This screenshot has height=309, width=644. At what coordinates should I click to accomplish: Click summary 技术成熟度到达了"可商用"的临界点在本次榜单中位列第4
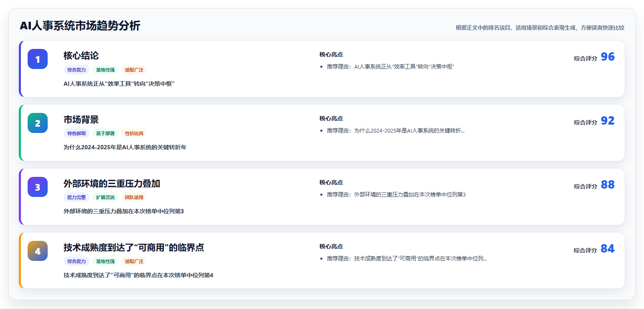point(138,275)
